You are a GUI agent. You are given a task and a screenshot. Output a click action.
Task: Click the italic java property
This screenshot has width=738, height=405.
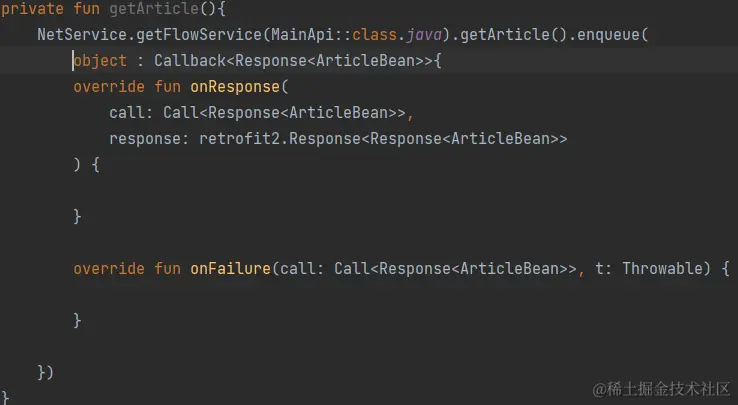[424, 34]
